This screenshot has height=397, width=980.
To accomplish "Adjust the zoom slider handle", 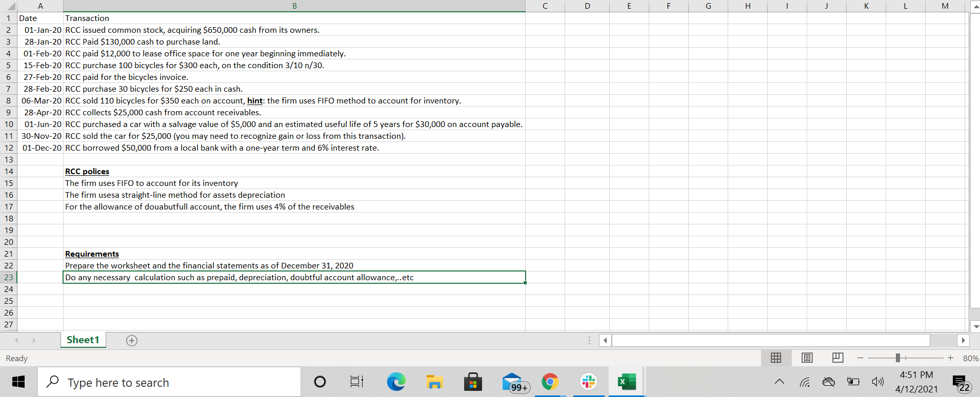I will click(x=897, y=358).
